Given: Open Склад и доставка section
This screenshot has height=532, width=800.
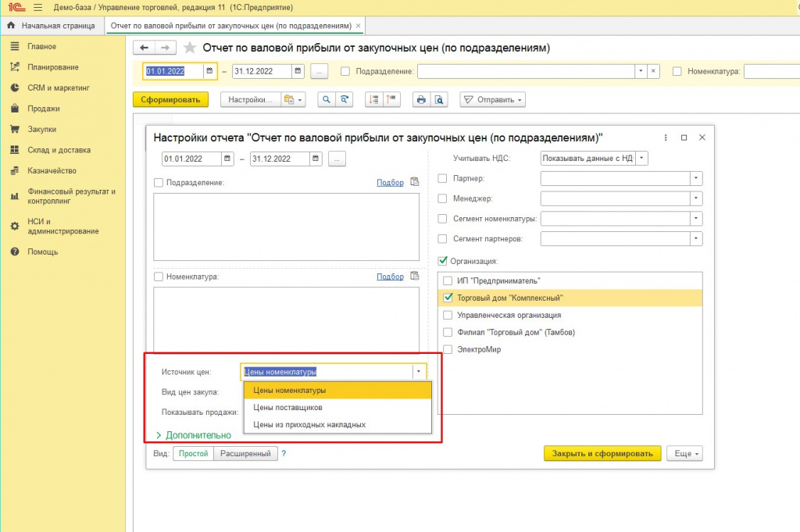Looking at the screenshot, I should point(59,150).
